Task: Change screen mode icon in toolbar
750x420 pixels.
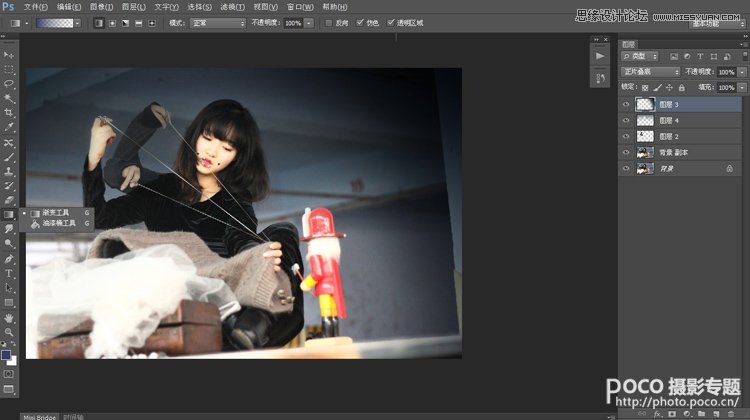Action: click(9, 389)
